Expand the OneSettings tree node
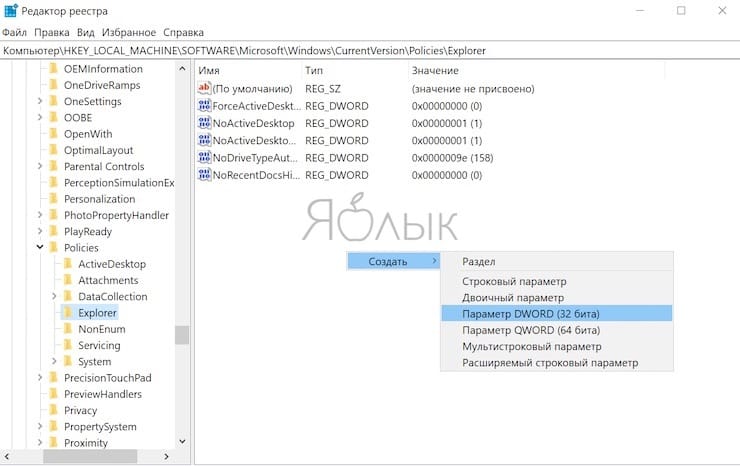The width and height of the screenshot is (740, 466). (x=40, y=101)
